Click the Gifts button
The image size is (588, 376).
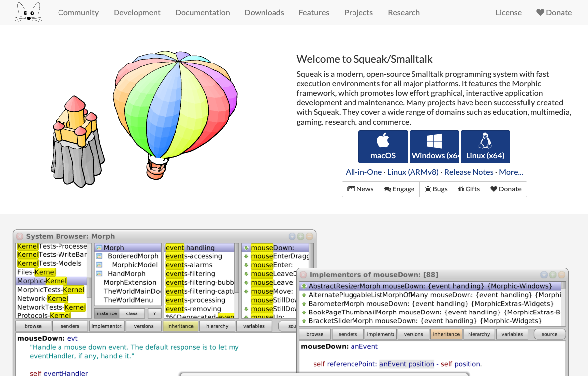pyautogui.click(x=469, y=189)
